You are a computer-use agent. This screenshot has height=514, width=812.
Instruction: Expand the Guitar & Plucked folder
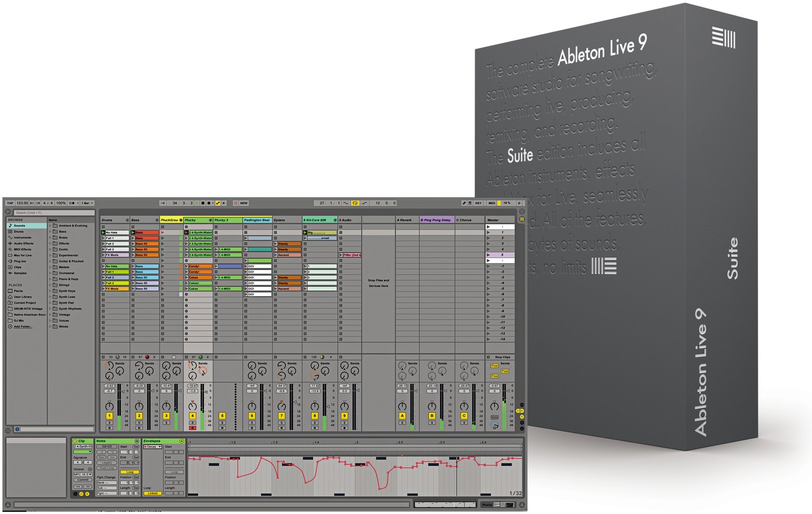50,261
